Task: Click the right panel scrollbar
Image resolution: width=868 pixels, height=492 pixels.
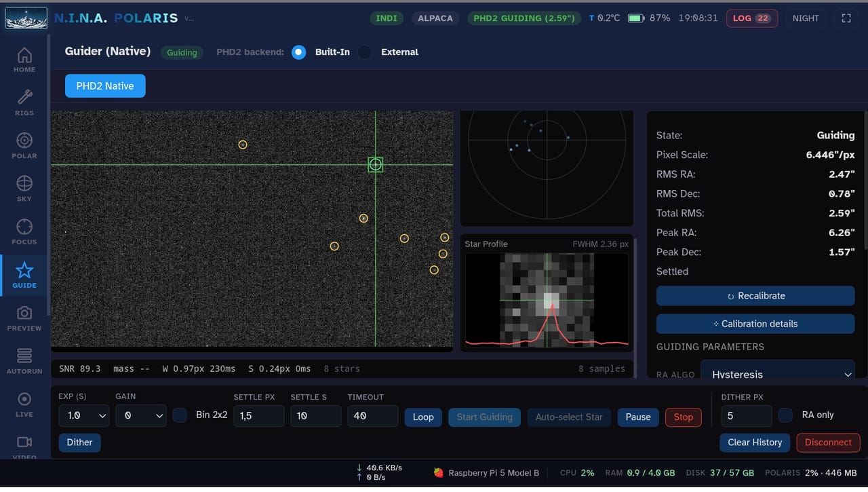Action: click(866, 181)
